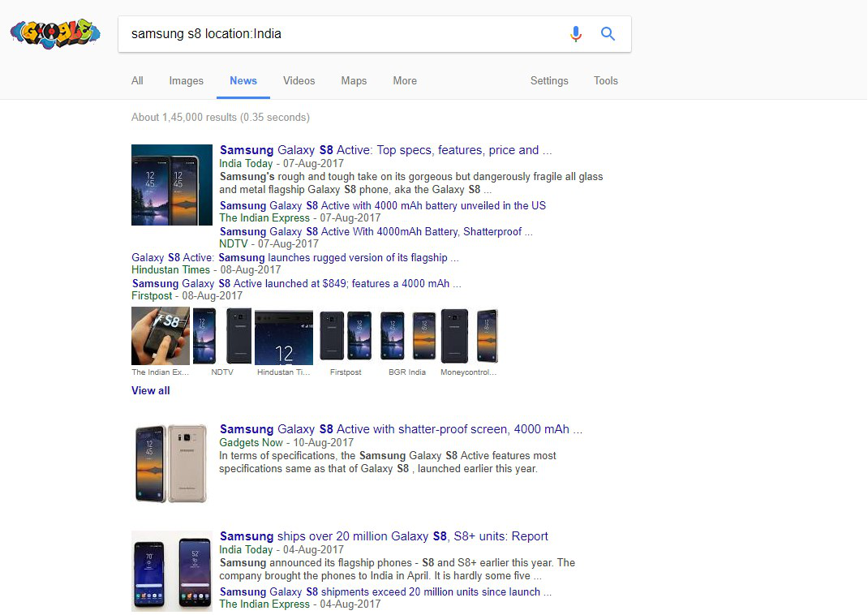Open the NDTV carousel image
The width and height of the screenshot is (868, 615).
222,336
